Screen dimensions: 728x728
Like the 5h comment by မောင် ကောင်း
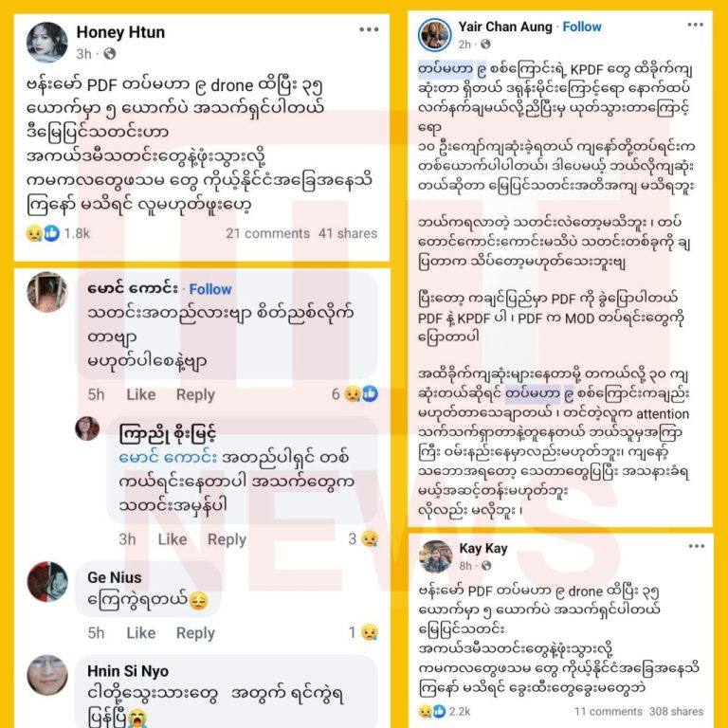click(x=140, y=394)
